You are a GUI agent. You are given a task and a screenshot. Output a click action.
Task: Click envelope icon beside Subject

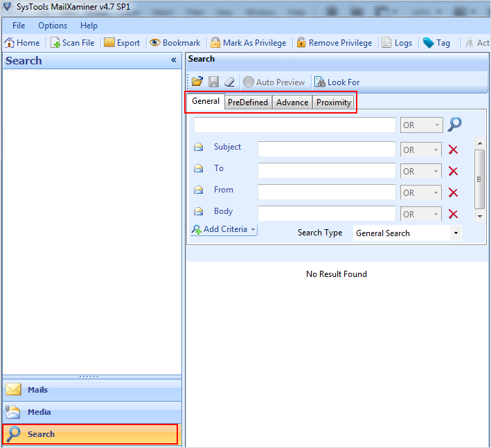pos(198,147)
